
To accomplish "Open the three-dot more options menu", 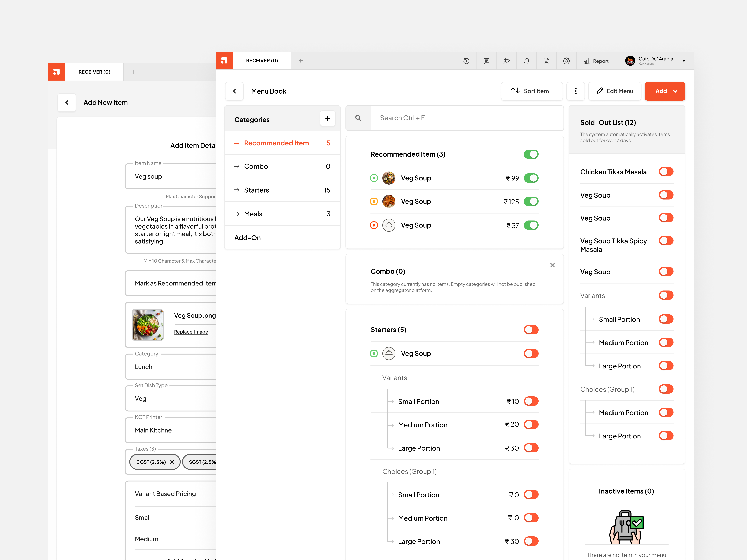I will pos(576,91).
